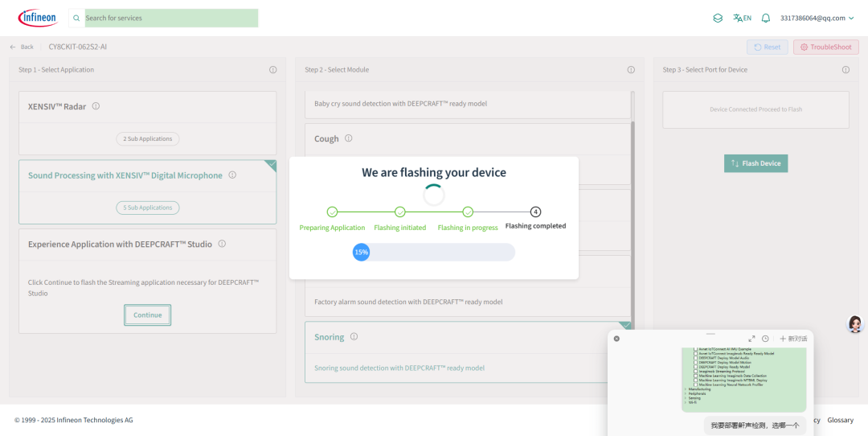Check Machine Learning Neural Network Profiler box

(x=695, y=385)
